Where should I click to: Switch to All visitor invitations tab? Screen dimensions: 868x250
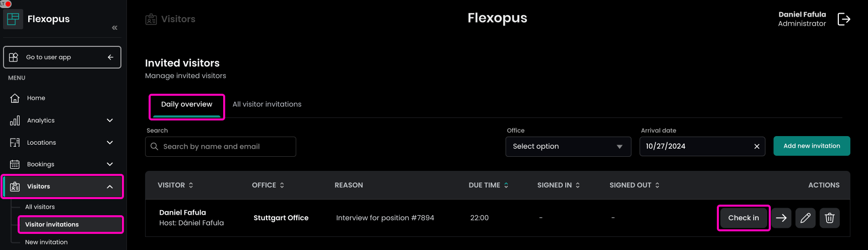click(267, 104)
